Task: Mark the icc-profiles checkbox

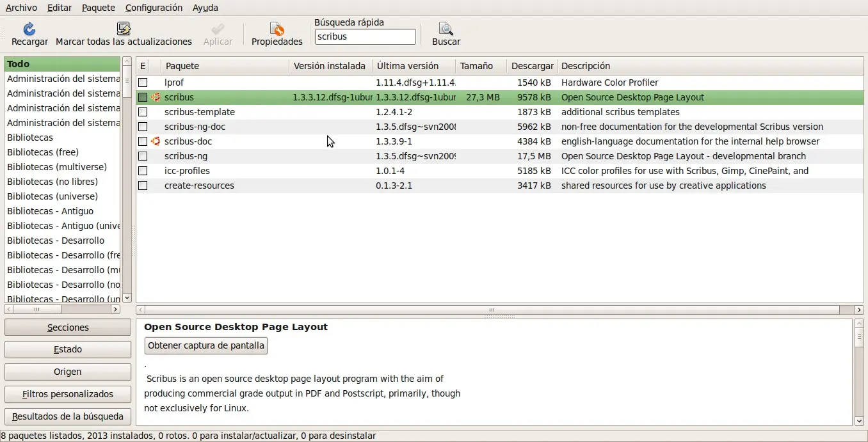Action: [x=143, y=171]
